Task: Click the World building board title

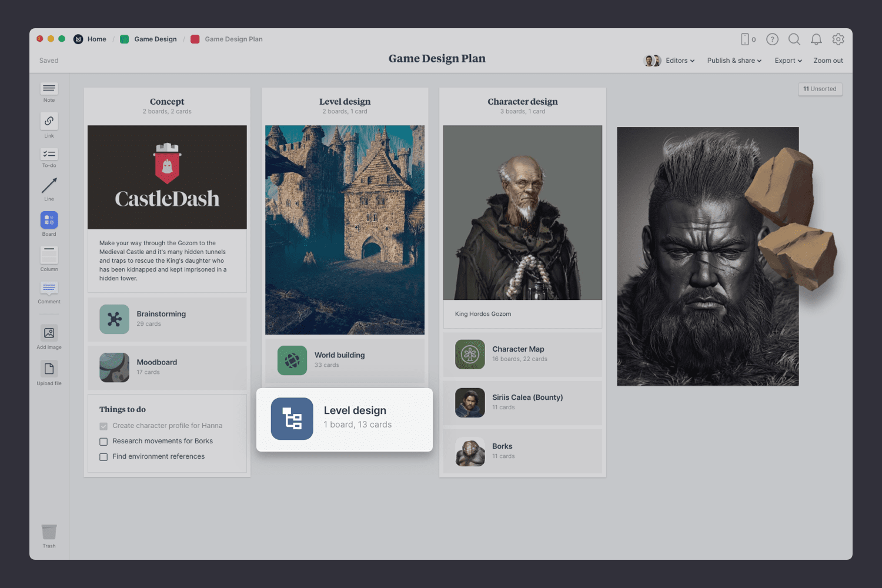Action: [339, 355]
